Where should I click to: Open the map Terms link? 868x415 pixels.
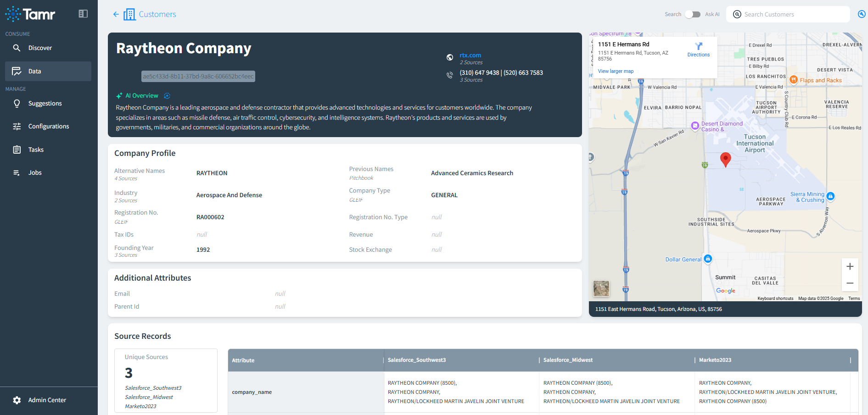click(x=854, y=299)
